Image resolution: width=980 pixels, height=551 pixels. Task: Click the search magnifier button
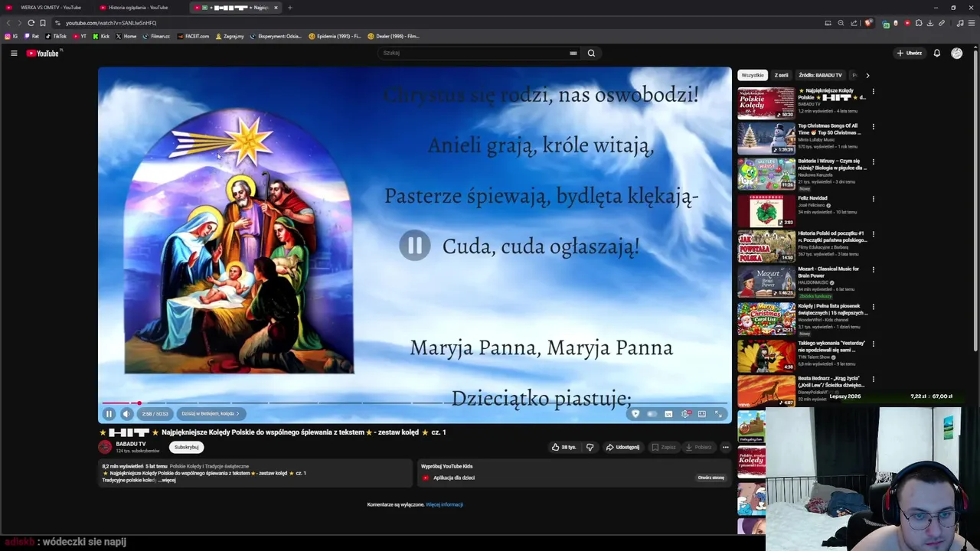591,53
